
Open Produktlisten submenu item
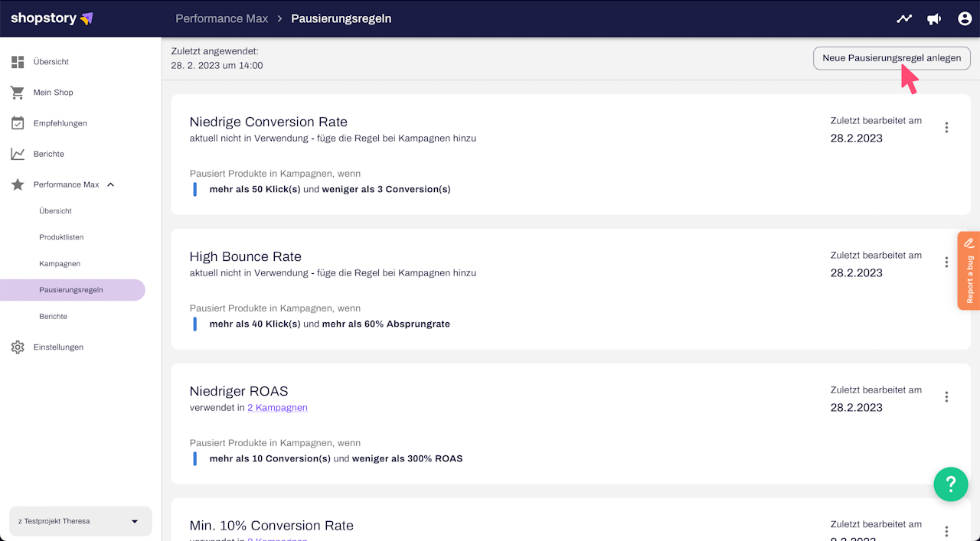(x=61, y=237)
